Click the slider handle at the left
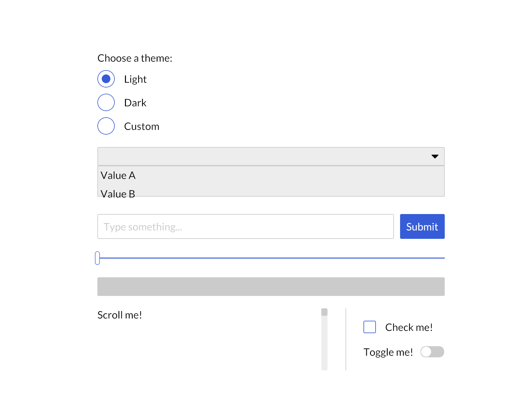Screen dimensions: 526x420 tap(98, 257)
